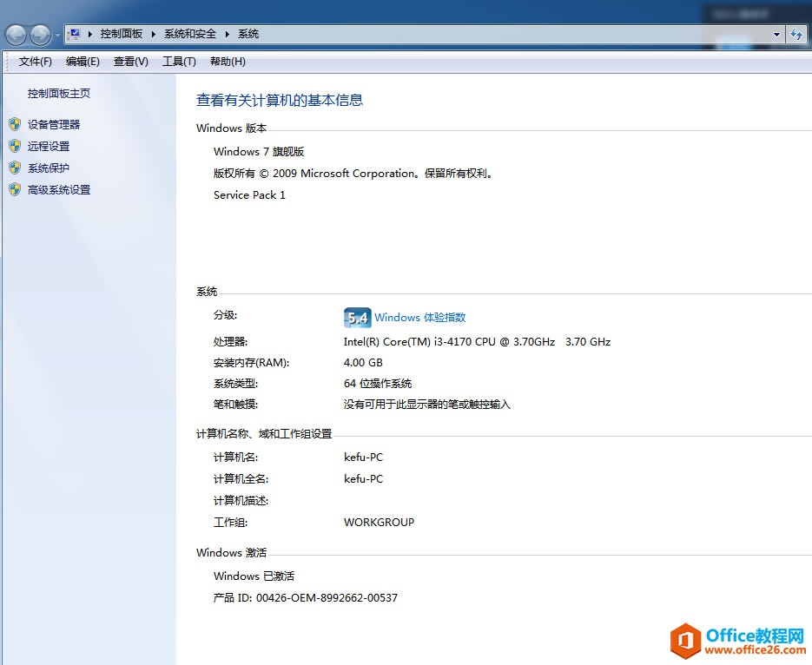Open the 查看(V) menu
This screenshot has width=812, height=665.
click(130, 62)
